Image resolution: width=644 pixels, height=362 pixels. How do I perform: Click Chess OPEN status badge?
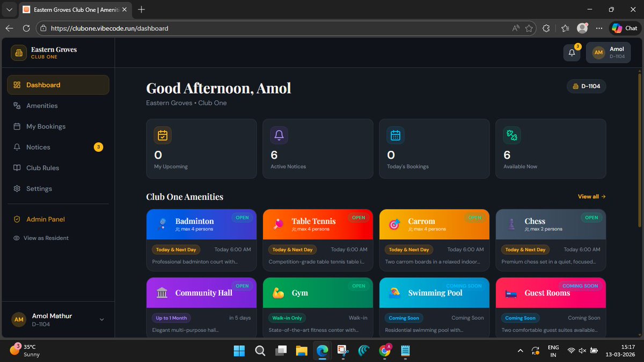[x=591, y=218]
